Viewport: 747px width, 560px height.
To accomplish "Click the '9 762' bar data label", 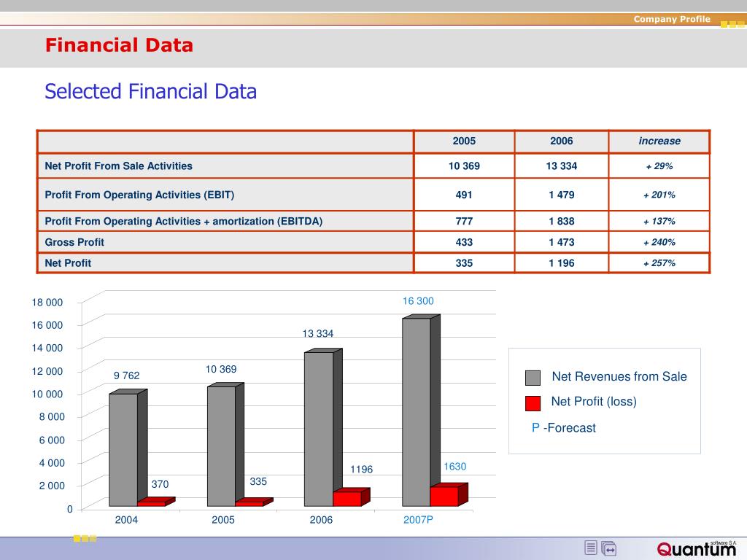I will 127,376.
